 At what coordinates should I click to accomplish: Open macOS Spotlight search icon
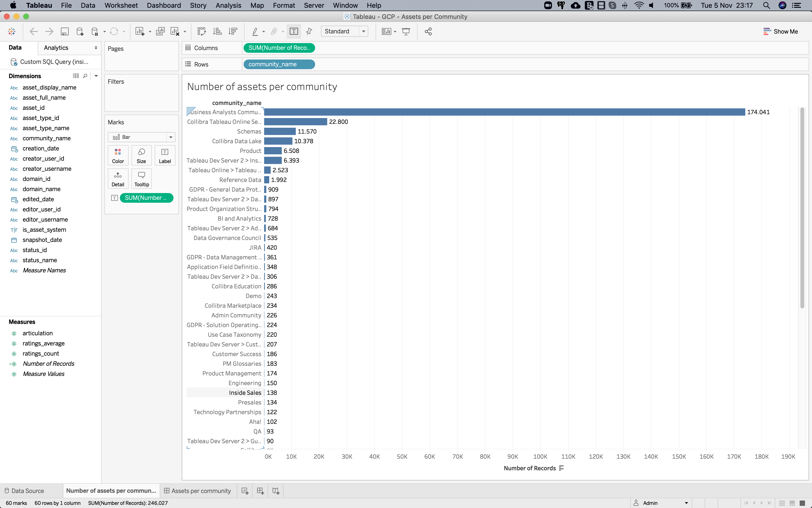(x=766, y=5)
